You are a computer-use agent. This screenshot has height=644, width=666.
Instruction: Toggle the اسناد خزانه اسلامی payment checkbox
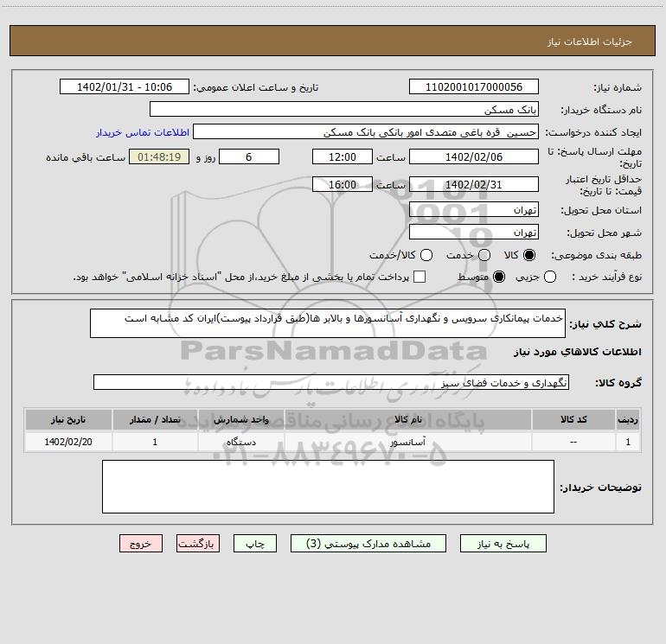click(x=419, y=277)
